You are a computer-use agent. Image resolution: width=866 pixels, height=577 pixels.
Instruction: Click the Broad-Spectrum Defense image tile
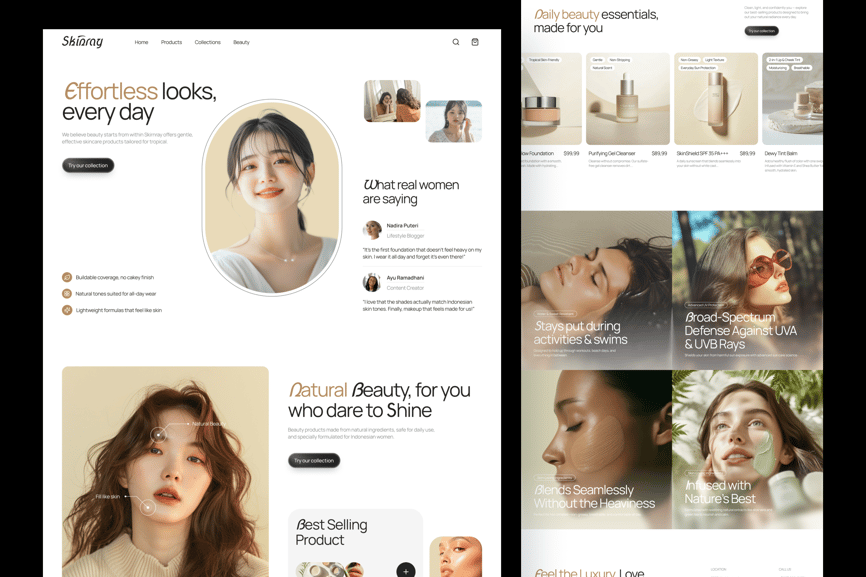point(747,290)
